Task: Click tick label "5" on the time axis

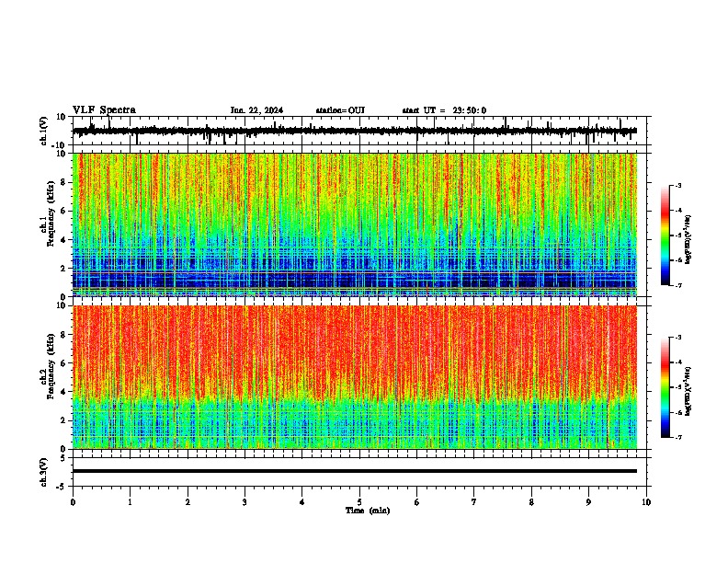Action: tap(359, 502)
